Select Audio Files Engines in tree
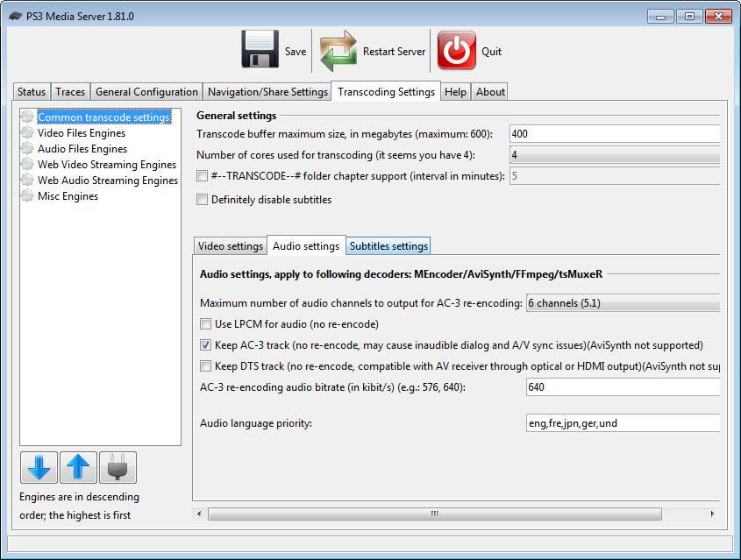This screenshot has width=741, height=560. (82, 149)
